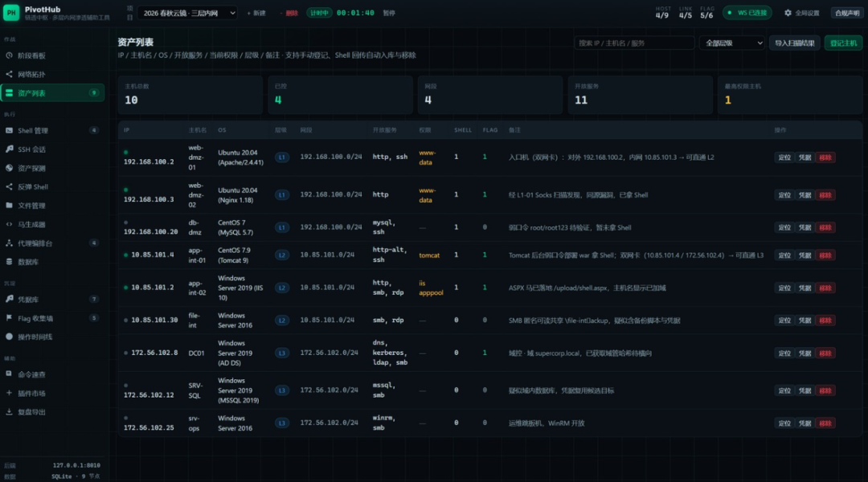Open the project dropdown 2026 春秋云镜
This screenshot has height=482, width=868.
(187, 13)
